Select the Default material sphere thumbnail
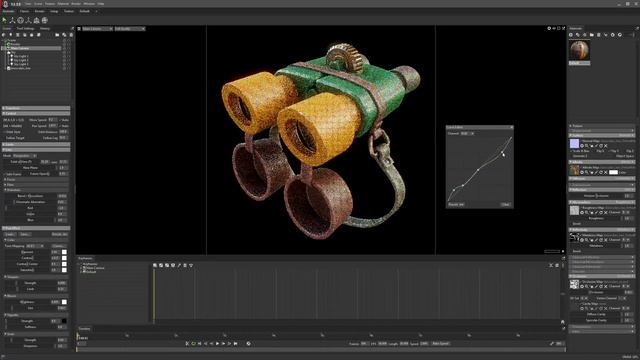640x360 pixels. click(x=579, y=51)
